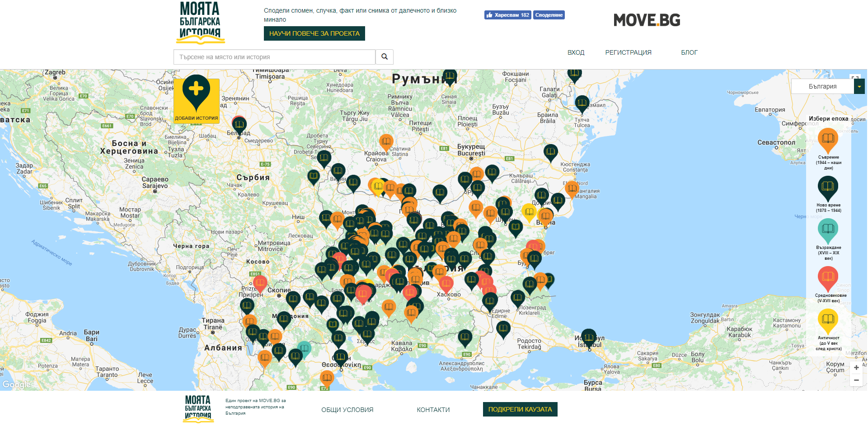
Task: Click the search magnifier button
Action: pos(385,57)
